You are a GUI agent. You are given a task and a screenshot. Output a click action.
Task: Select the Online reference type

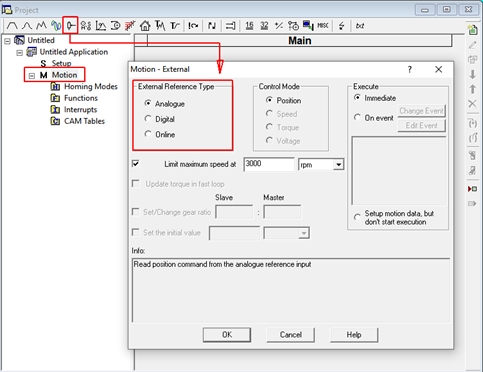(160, 134)
